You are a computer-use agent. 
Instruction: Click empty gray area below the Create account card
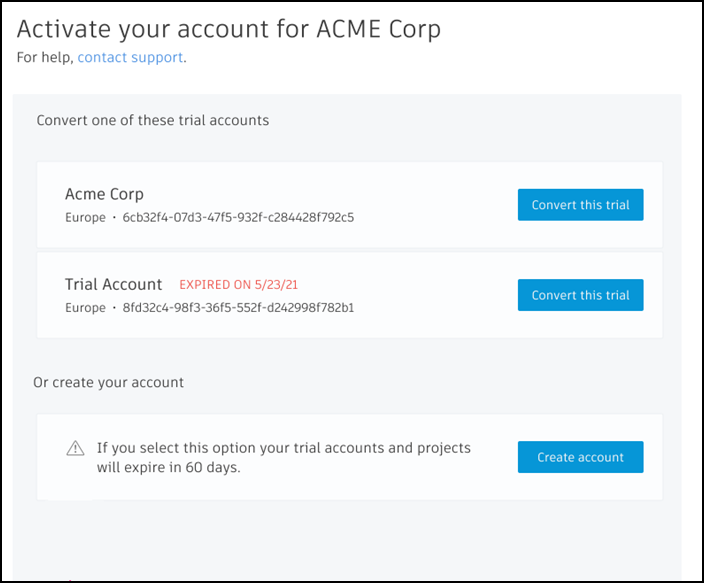pos(347,539)
